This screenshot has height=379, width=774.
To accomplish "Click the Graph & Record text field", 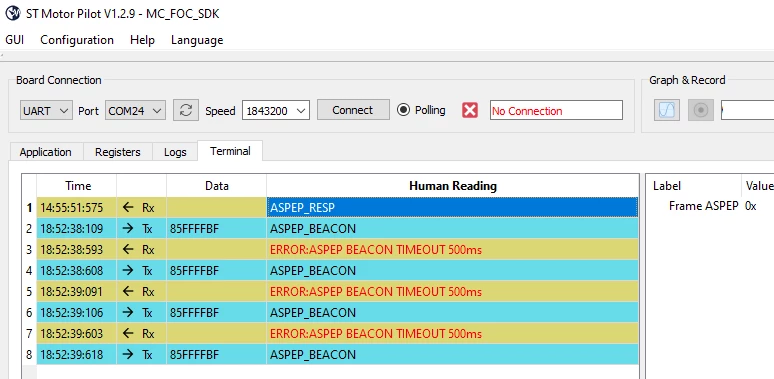I will tap(747, 111).
